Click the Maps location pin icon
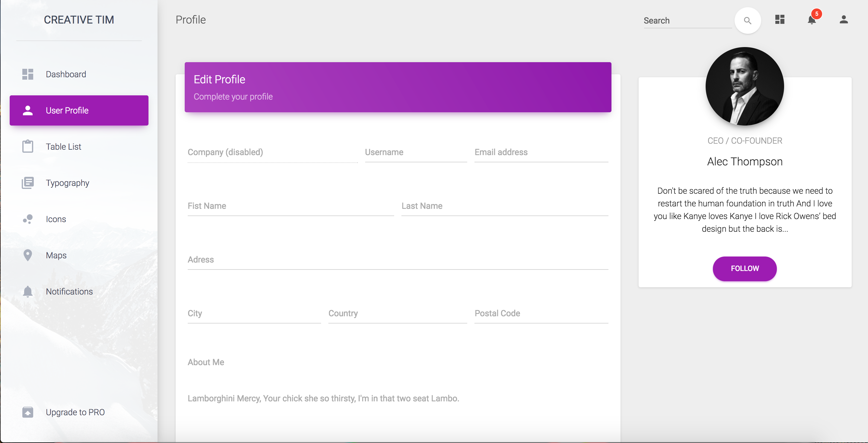This screenshot has width=868, height=443. click(28, 255)
